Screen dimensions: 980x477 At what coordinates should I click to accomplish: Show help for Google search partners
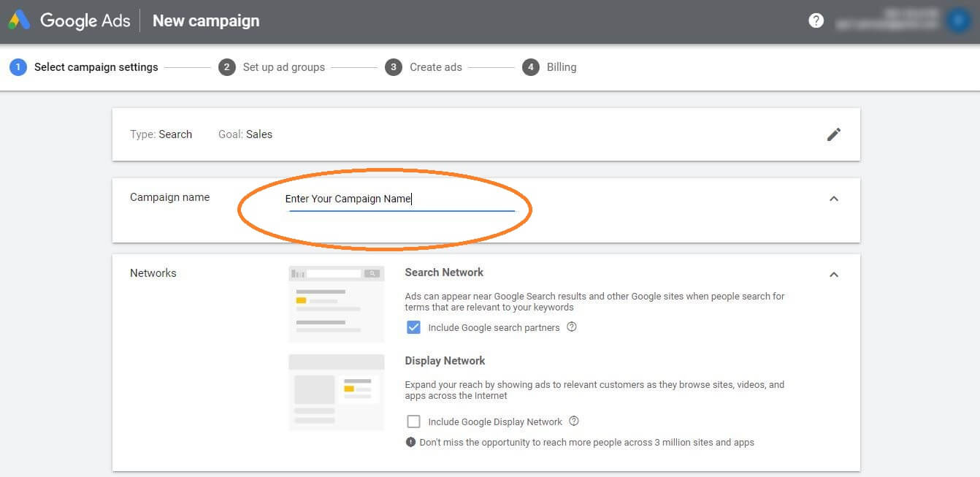pyautogui.click(x=572, y=327)
